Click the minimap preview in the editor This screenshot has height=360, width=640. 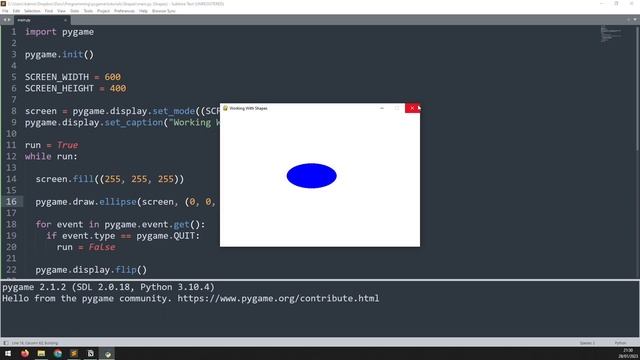coord(611,34)
